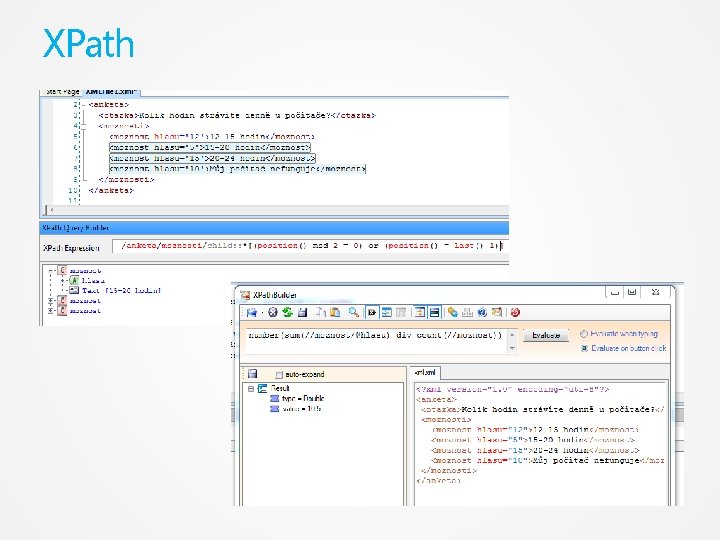Viewport: 720px width, 540px height.
Task: Switch to the Start Page tab
Action: pos(62,92)
